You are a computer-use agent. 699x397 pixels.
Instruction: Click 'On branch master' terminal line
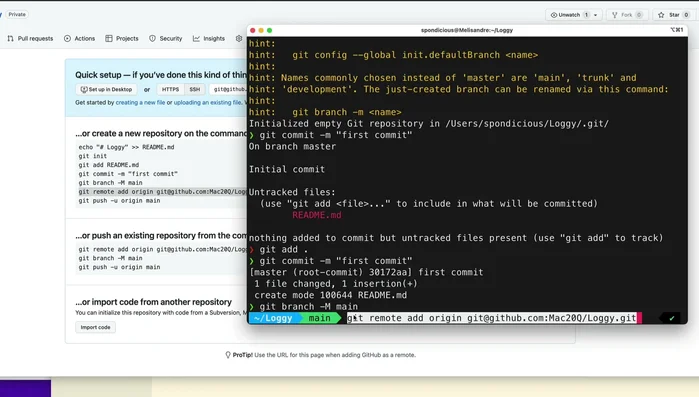[292, 147]
